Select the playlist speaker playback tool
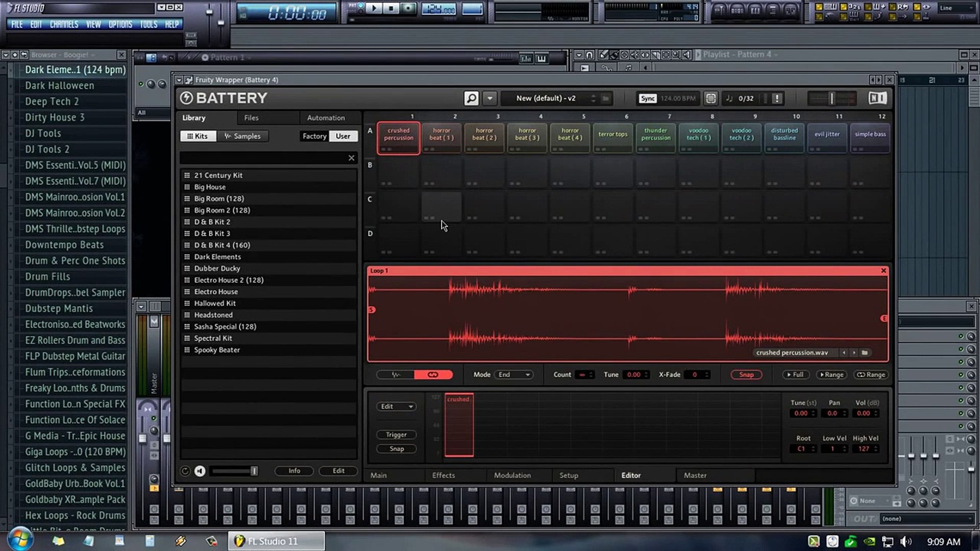980x551 pixels. click(x=687, y=55)
